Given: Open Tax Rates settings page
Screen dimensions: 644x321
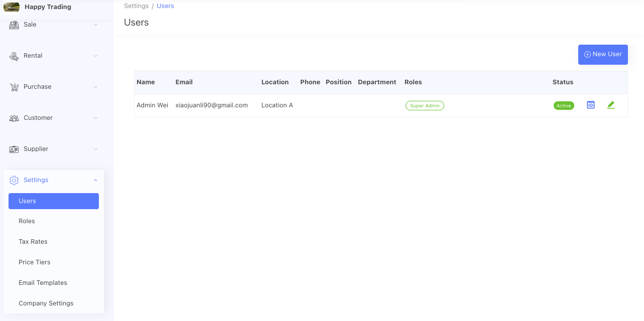Looking at the screenshot, I should 33,242.
